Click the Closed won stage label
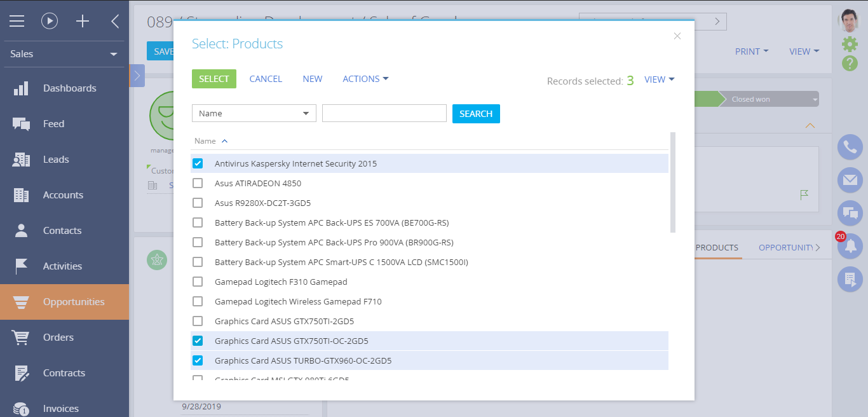868x417 pixels. coord(750,99)
